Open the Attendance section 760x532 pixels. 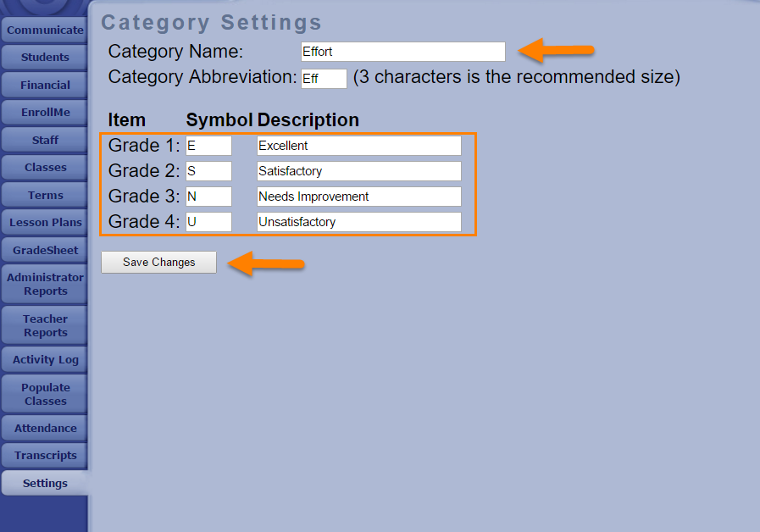tap(45, 428)
